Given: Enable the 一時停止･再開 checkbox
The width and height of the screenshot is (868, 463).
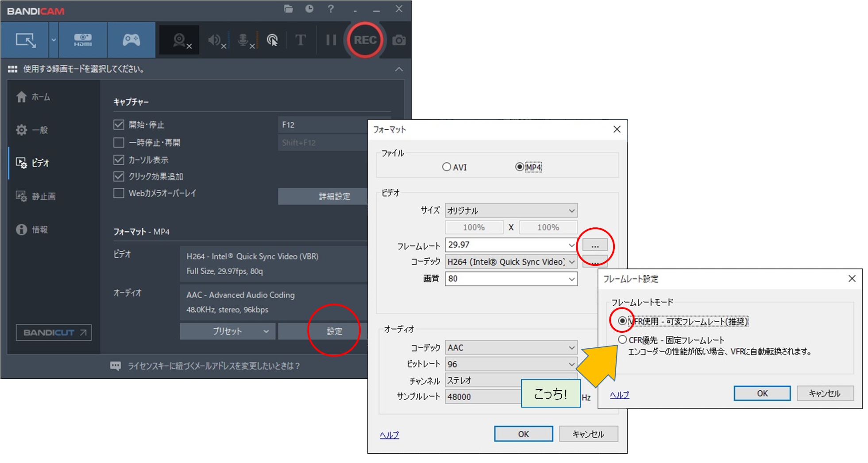Looking at the screenshot, I should (119, 143).
